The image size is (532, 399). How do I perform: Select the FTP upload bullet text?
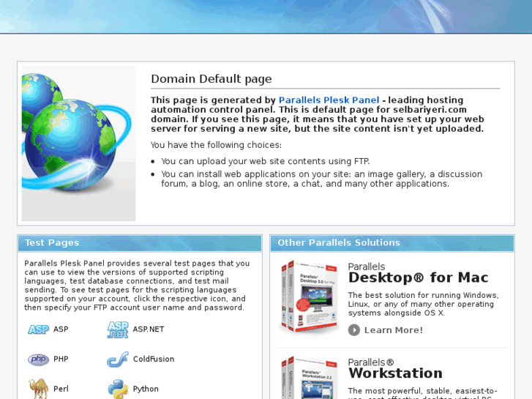(x=266, y=161)
